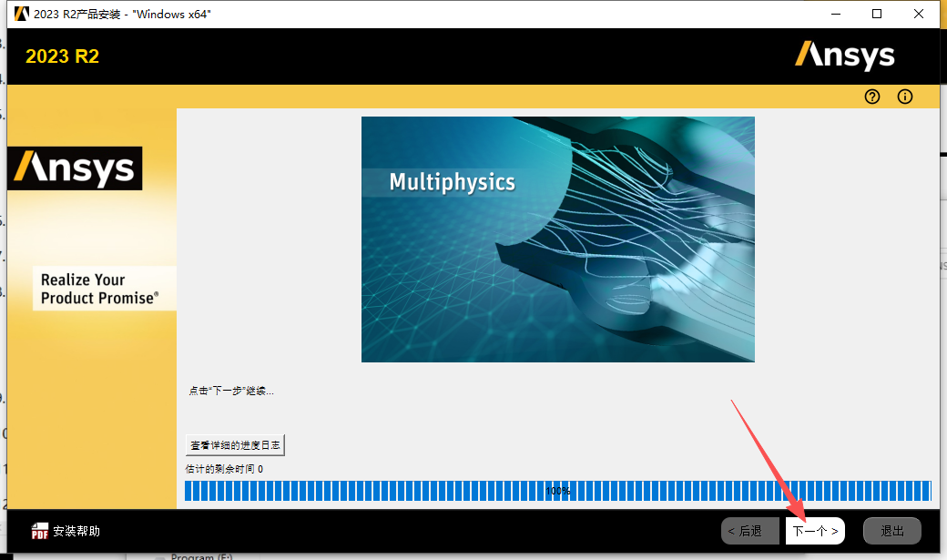The width and height of the screenshot is (947, 560).
Task: Open 查看详细的进度日志 detailed progress log
Action: [235, 444]
